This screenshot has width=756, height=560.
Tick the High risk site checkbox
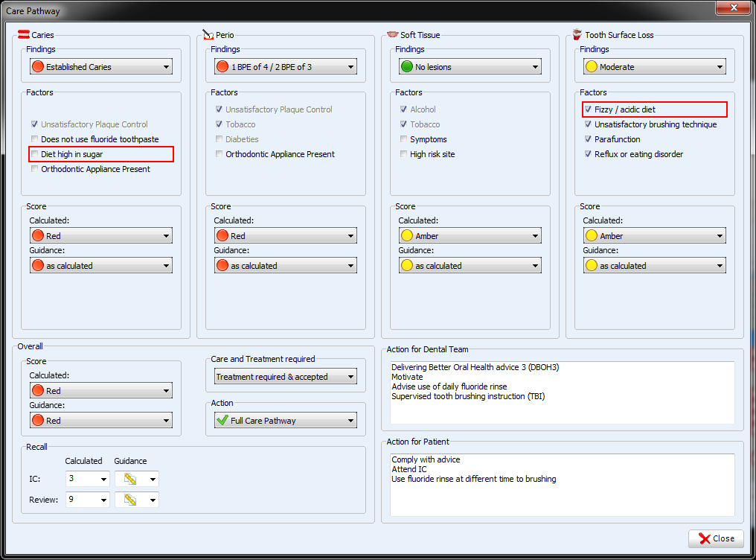point(404,154)
